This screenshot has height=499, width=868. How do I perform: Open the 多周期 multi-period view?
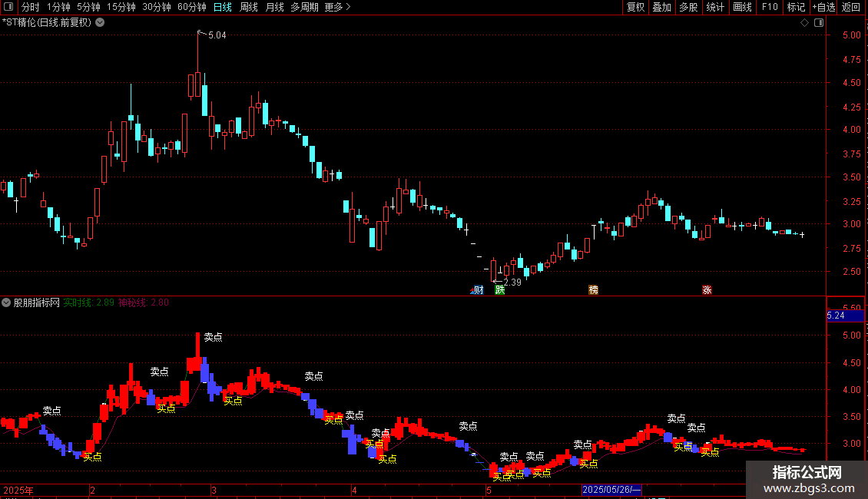(304, 7)
